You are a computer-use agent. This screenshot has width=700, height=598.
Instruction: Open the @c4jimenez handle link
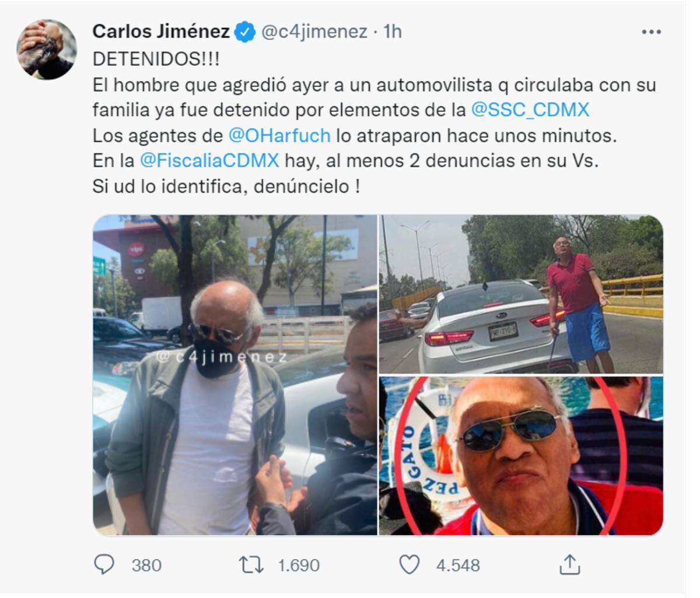[x=314, y=31]
